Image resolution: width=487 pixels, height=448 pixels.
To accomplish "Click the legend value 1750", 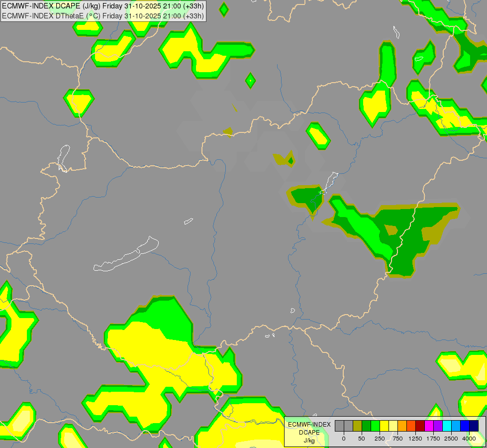I will tap(433, 439).
